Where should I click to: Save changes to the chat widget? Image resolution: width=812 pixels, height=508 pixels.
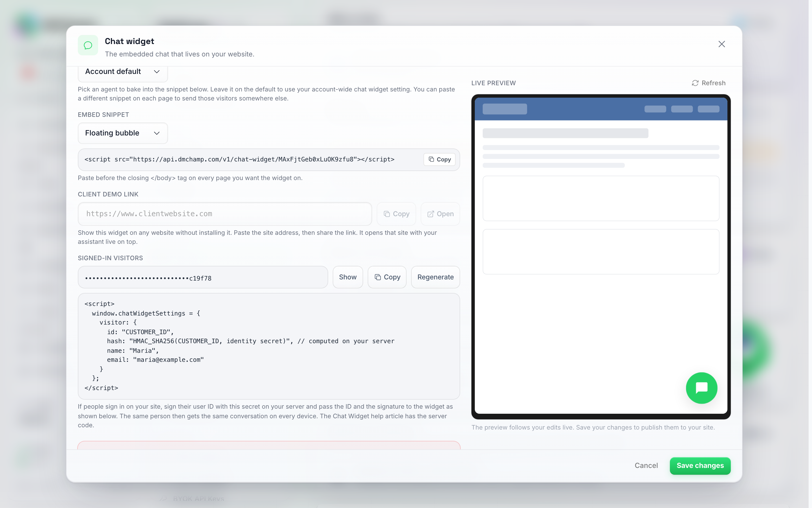(700, 466)
